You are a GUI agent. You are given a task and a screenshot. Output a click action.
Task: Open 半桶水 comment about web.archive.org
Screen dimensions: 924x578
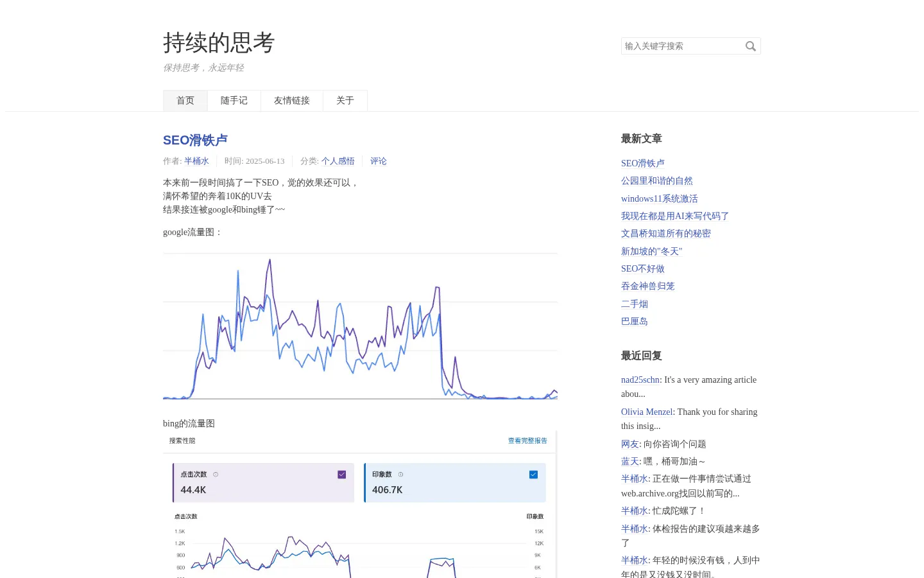[x=635, y=478]
